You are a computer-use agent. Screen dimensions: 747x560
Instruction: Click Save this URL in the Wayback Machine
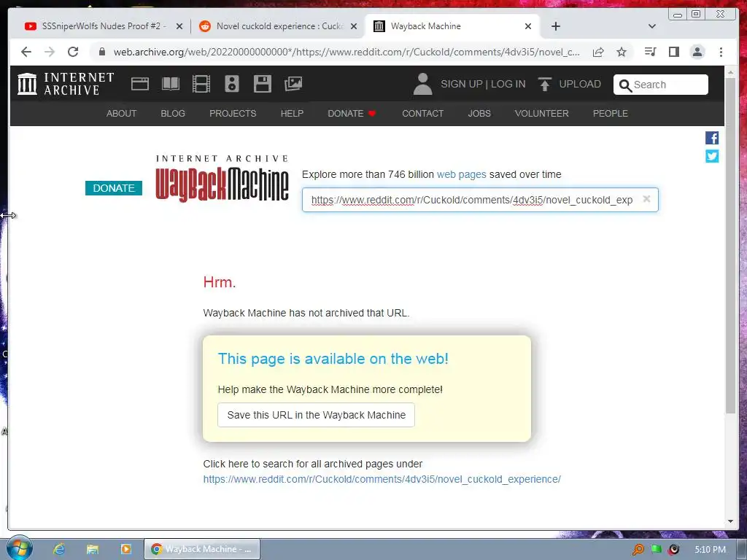click(317, 415)
